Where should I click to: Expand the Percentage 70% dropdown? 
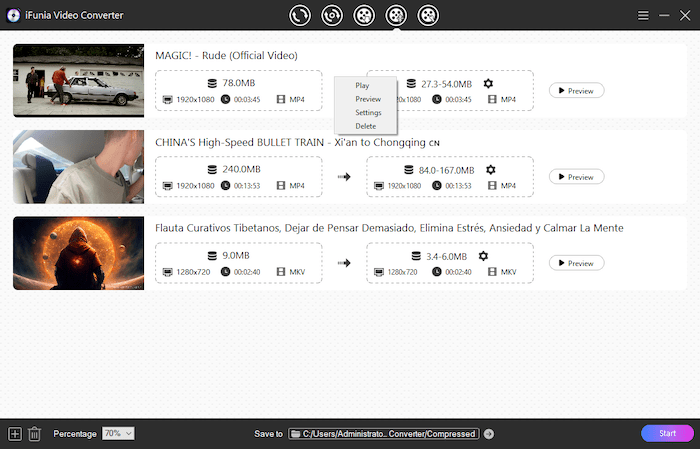pos(118,433)
